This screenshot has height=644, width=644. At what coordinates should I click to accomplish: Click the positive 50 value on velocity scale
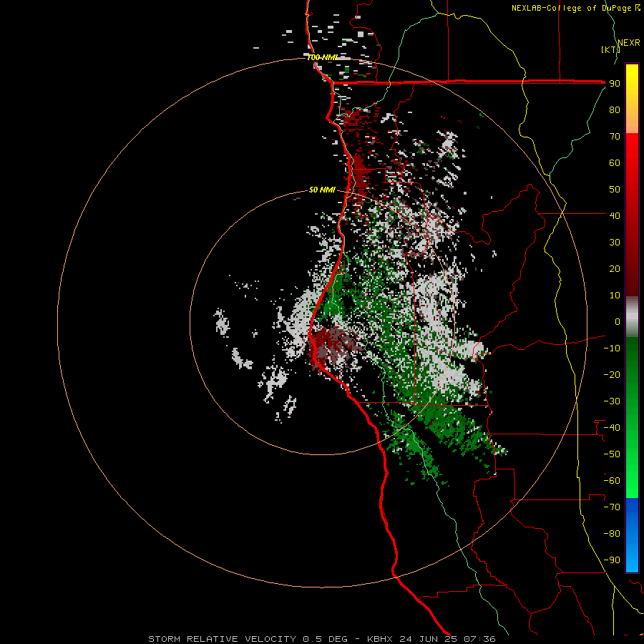[x=615, y=190]
